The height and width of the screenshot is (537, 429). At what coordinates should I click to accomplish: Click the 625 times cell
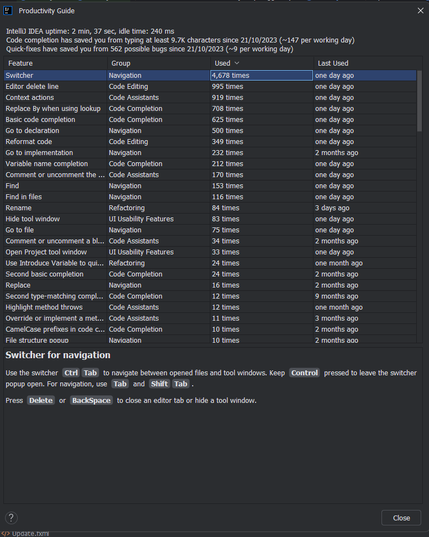click(261, 120)
